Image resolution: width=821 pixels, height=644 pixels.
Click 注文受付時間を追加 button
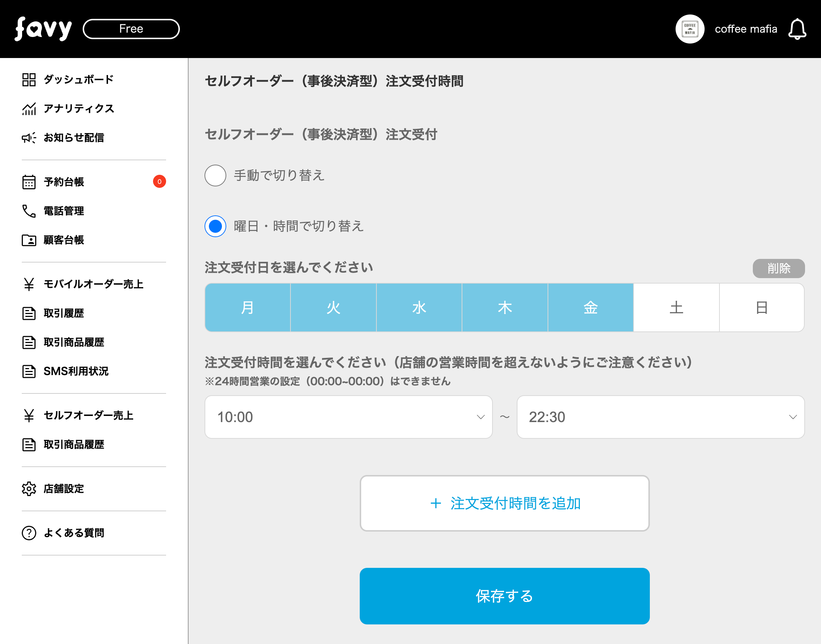coord(504,503)
